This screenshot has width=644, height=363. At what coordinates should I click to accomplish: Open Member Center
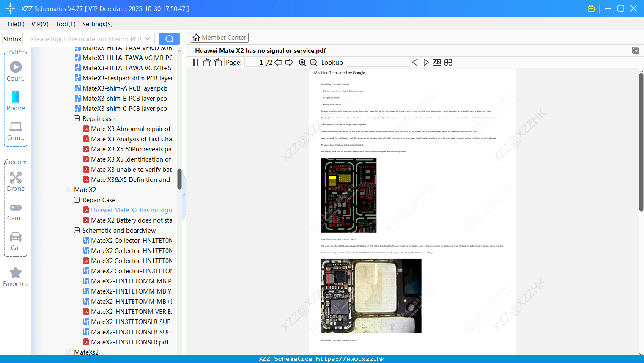[219, 38]
